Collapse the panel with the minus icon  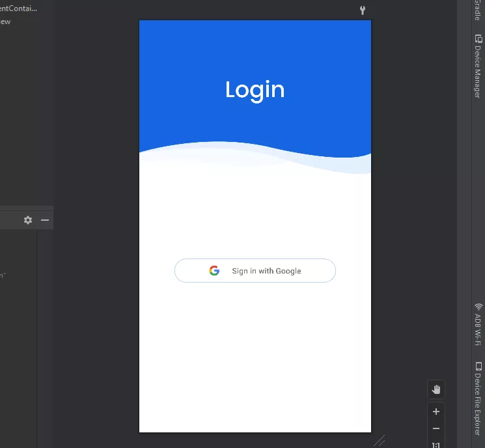(45, 220)
